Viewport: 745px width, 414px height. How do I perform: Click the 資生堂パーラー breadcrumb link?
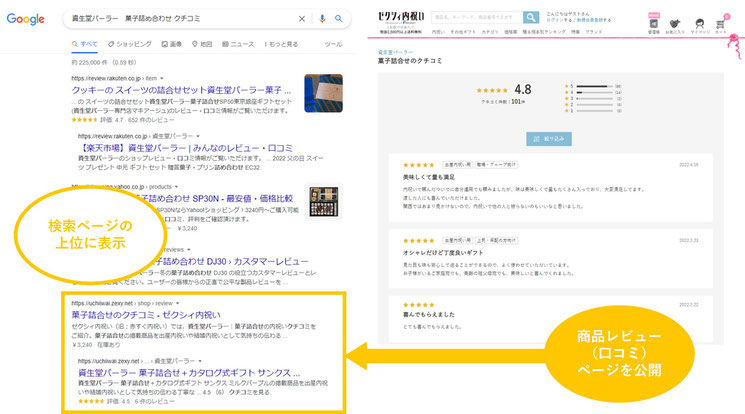[x=395, y=52]
